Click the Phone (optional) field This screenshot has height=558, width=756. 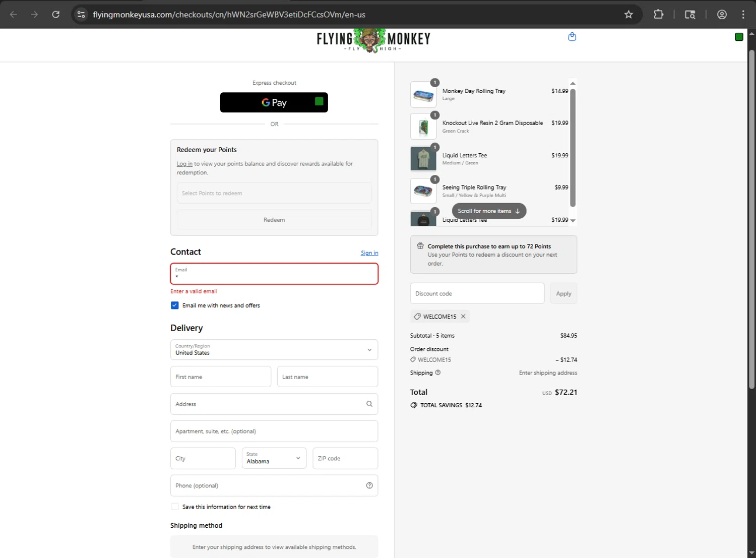[274, 485]
